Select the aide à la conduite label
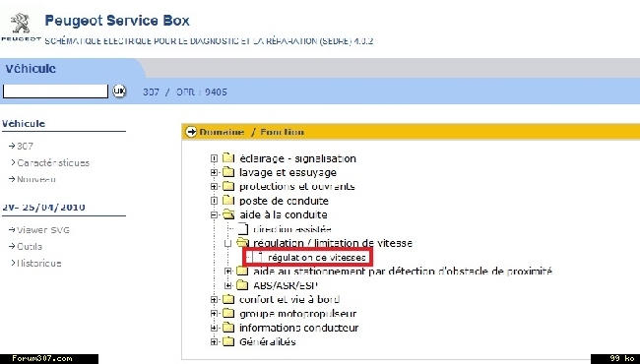This screenshot has height=364, width=640. [284, 214]
